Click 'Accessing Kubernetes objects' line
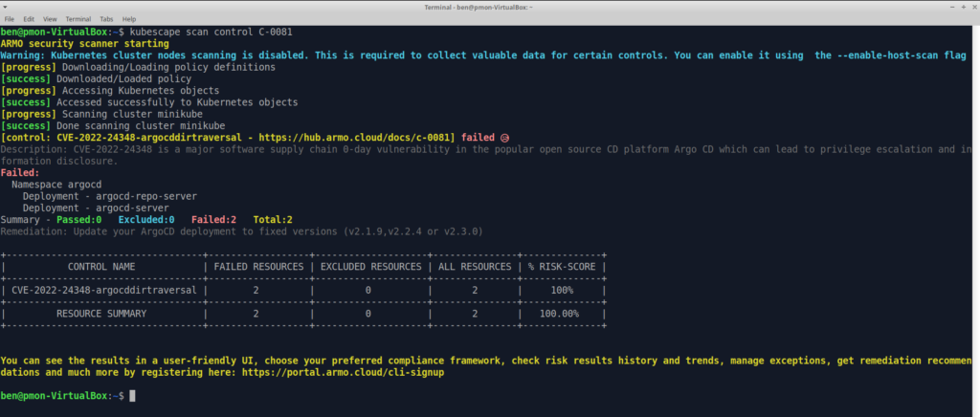This screenshot has width=980, height=417. [141, 91]
